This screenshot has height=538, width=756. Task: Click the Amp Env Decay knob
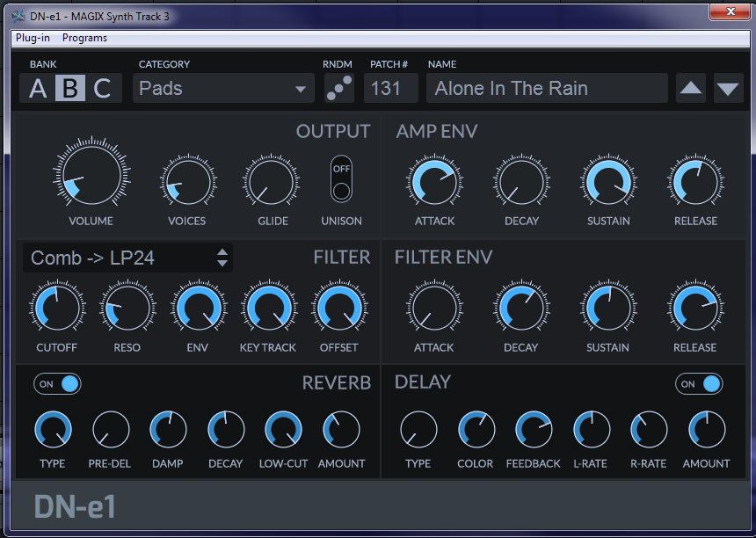pos(521,183)
